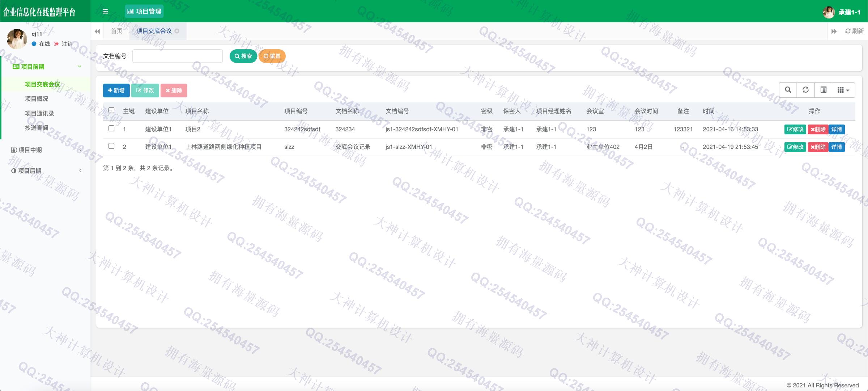Open the 承建1-1 user avatar menu

[x=841, y=12]
